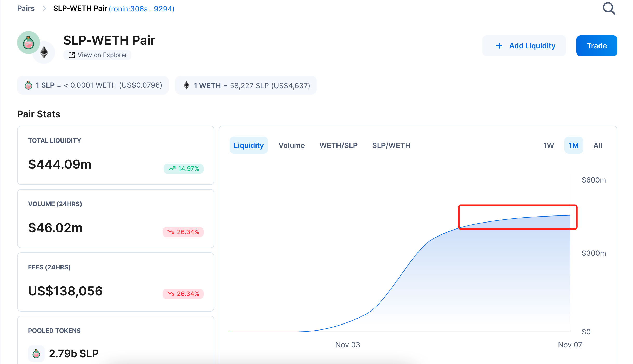Click the red down-trend arrow in fees badge
Image resolution: width=633 pixels, height=364 pixels.
171,294
